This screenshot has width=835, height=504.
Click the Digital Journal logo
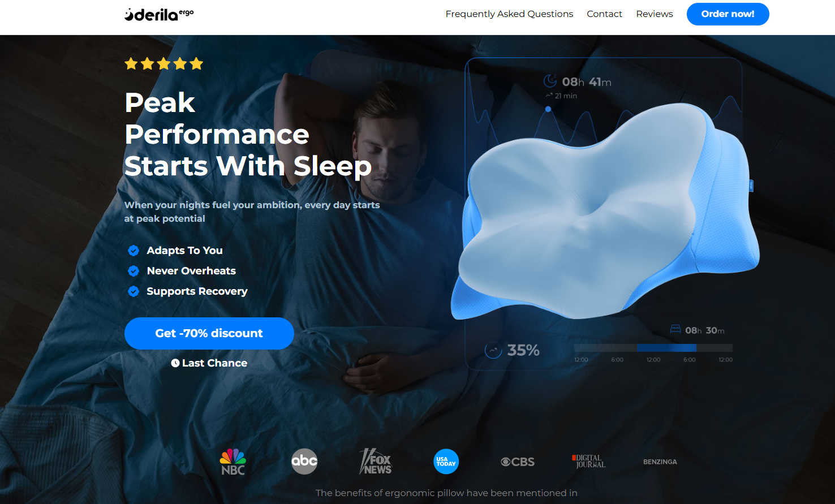tap(588, 462)
